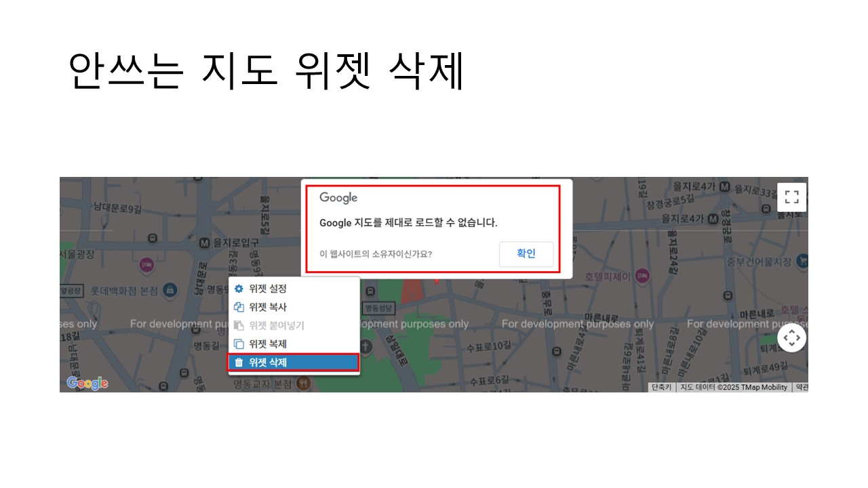The width and height of the screenshot is (868, 488).
Task: Select the 롯데백화점 본점 shopping marker
Action: tap(170, 290)
